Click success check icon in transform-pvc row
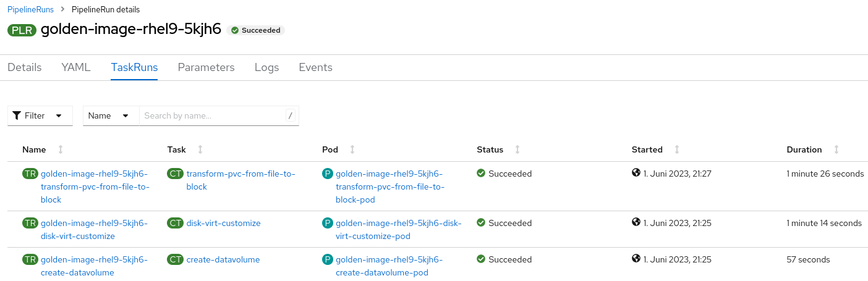This screenshot has width=868, height=281. [481, 174]
